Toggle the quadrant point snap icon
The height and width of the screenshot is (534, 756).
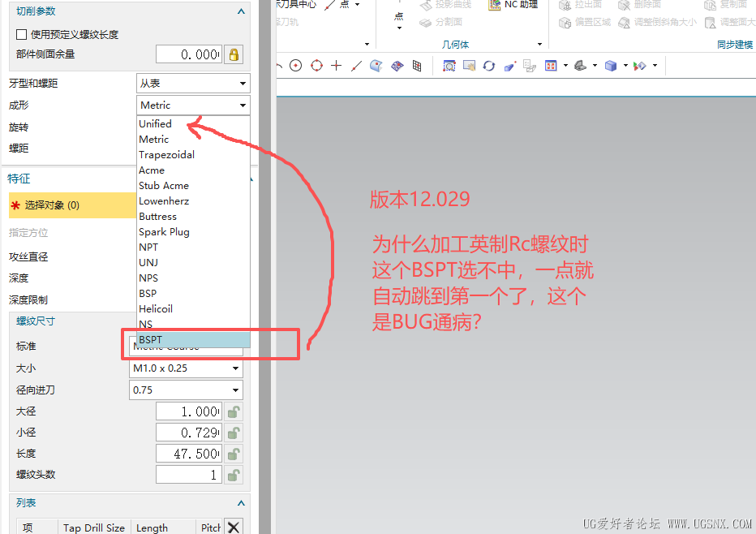(x=316, y=66)
